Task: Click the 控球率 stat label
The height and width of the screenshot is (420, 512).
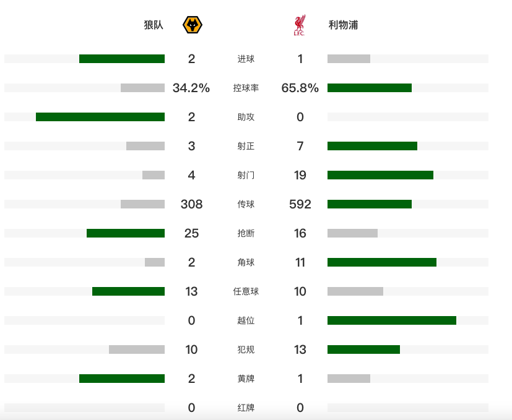Action: (246, 88)
